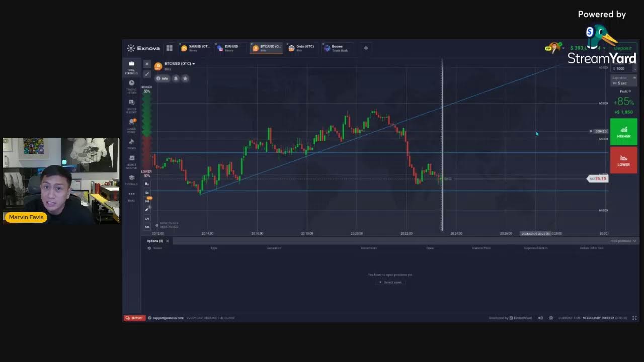The width and height of the screenshot is (644, 362).
Task: Switch to the Booms Trade Rush tab
Action: pos(338,48)
